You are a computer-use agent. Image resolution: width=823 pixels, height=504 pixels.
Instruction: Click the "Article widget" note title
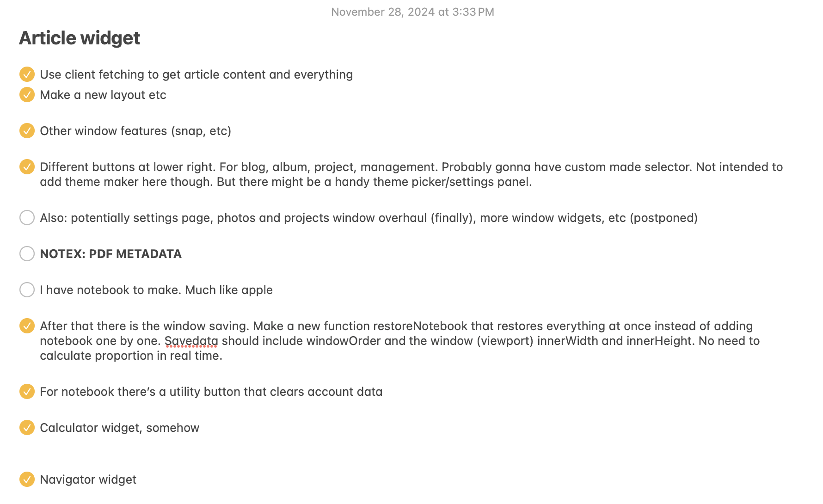pyautogui.click(x=79, y=38)
